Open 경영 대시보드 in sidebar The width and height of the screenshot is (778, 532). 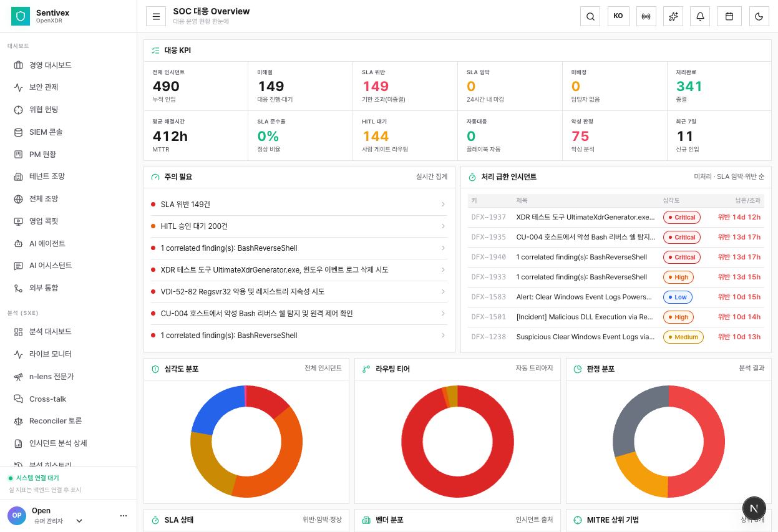[68, 65]
